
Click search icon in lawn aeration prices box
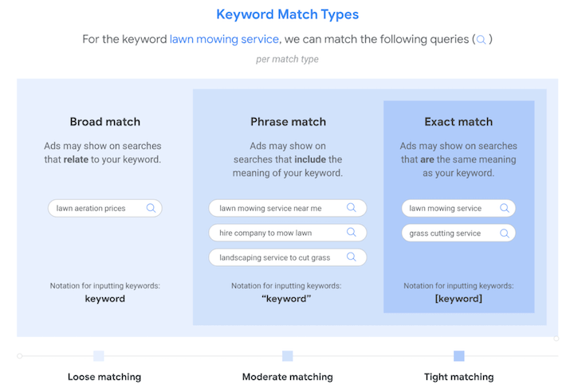tap(151, 208)
